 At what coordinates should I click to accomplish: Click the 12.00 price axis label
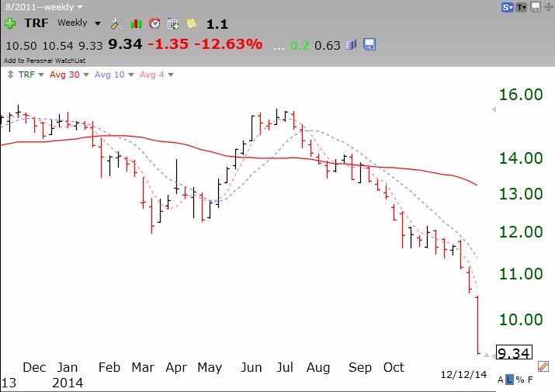[521, 232]
